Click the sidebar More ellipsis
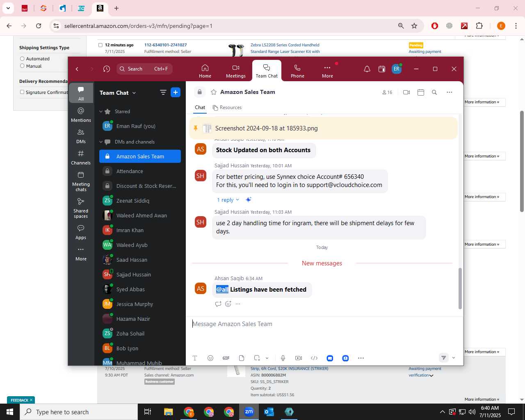525x420 pixels. point(81,253)
